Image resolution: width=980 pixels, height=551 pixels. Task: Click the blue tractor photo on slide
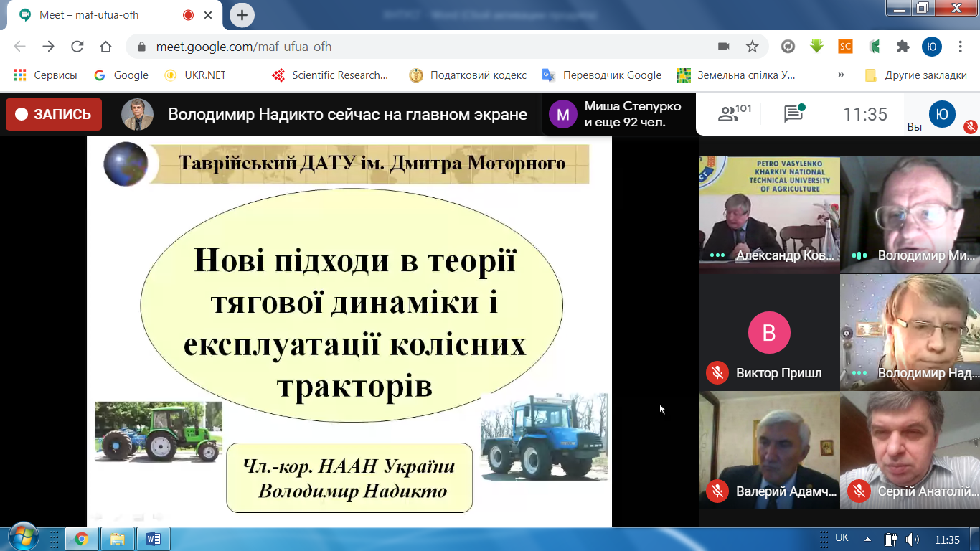[x=544, y=435]
